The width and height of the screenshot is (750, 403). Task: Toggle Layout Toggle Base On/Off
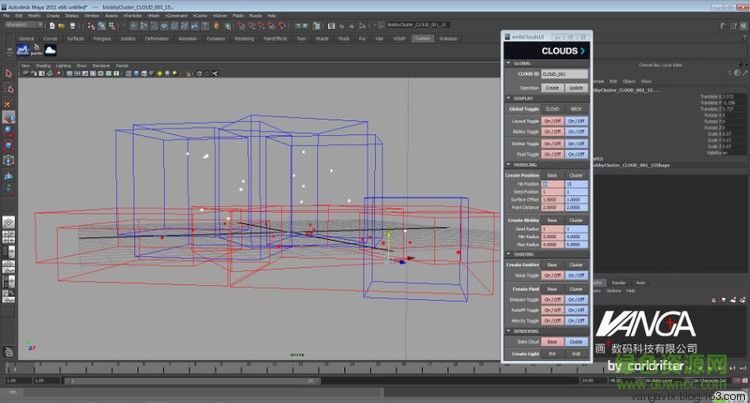pyautogui.click(x=552, y=120)
